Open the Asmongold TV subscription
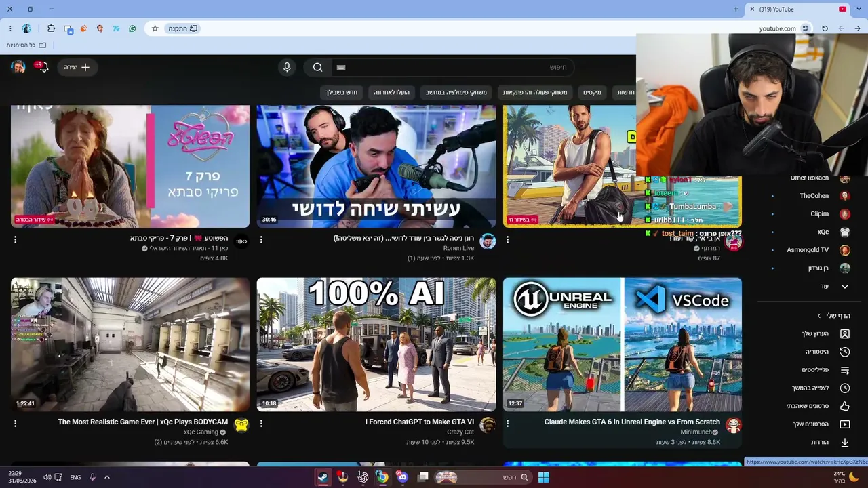 pos(809,250)
